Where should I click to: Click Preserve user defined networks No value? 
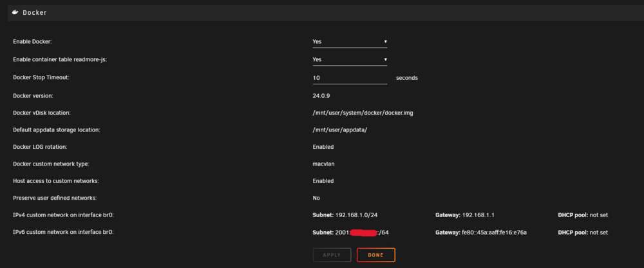click(x=316, y=198)
